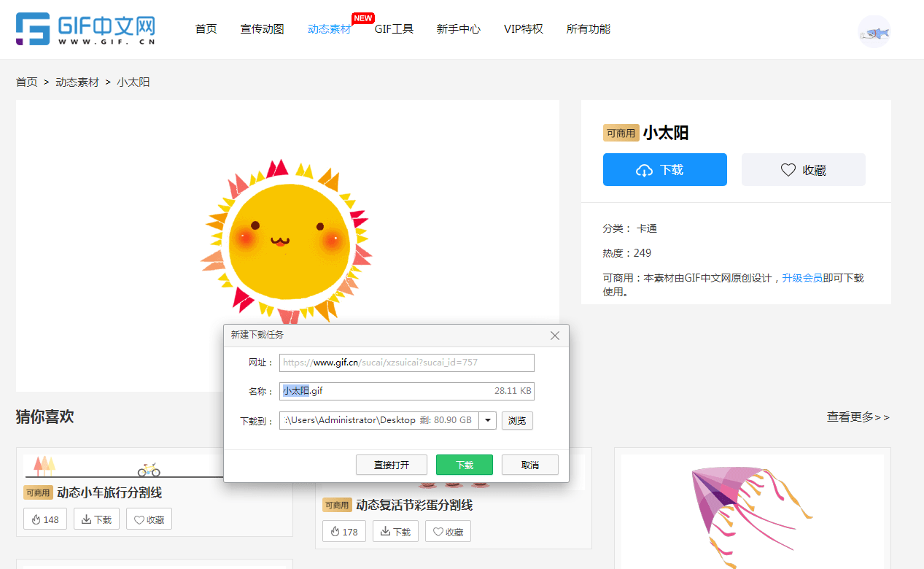Go to the GIF工具 menu item
Screen dimensions: 924x569
[x=394, y=29]
